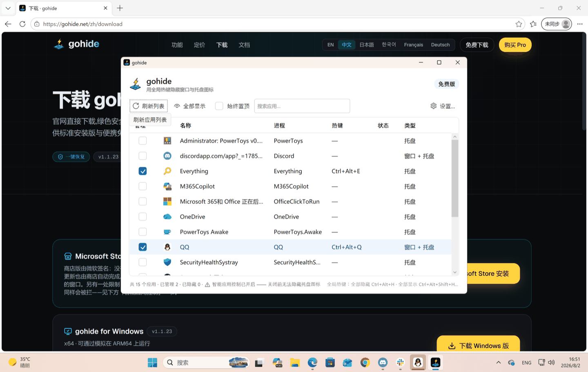Check the Administrator: PowerToys row checkbox
This screenshot has width=588, height=372.
coord(143,141)
